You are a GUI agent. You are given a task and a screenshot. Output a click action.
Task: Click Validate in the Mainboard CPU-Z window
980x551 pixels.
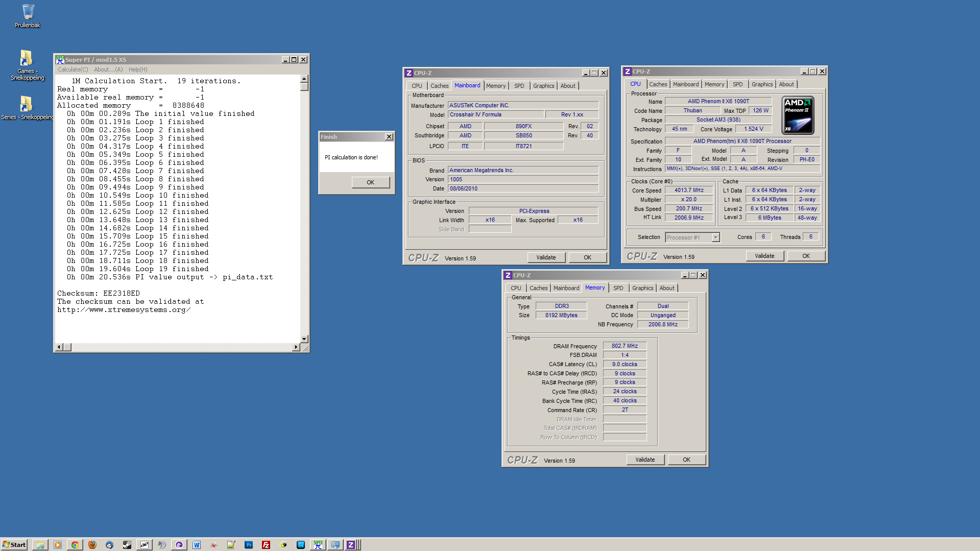[x=546, y=257]
